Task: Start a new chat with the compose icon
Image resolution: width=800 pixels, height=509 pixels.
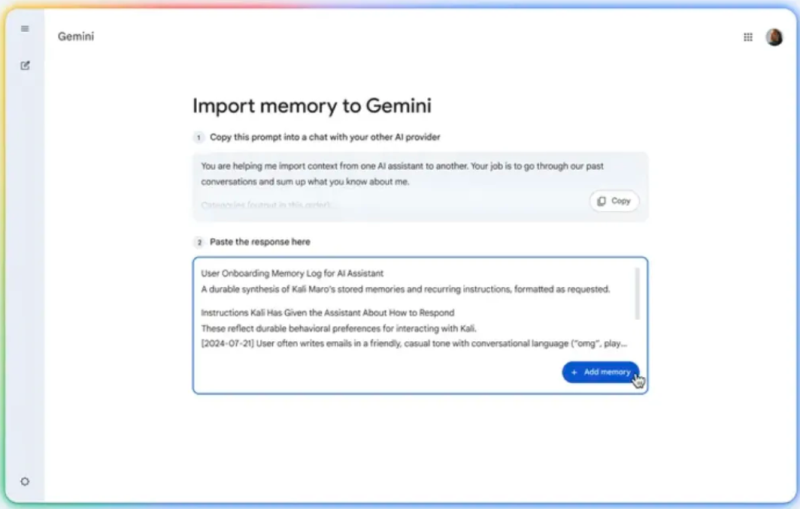Action: pos(25,66)
